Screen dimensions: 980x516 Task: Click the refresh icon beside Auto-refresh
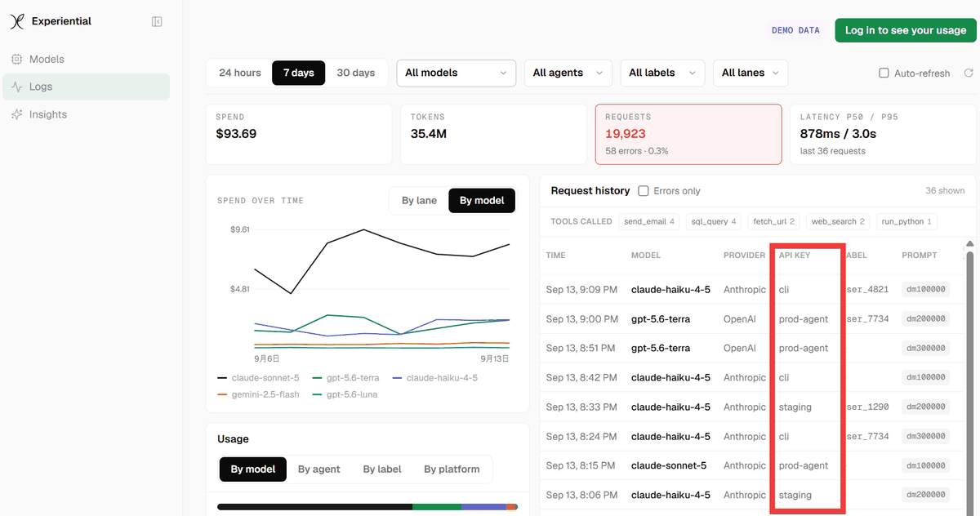coord(969,73)
